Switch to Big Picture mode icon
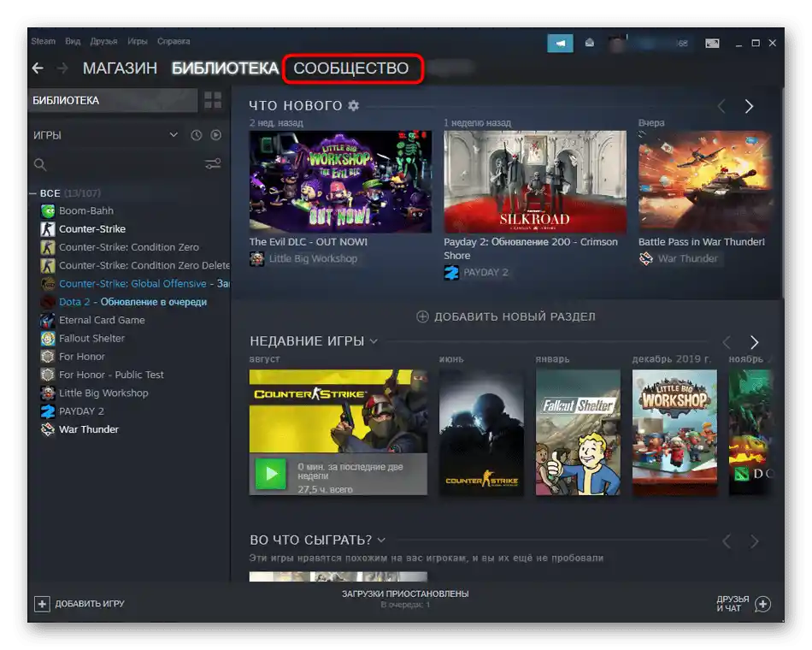 [712, 44]
